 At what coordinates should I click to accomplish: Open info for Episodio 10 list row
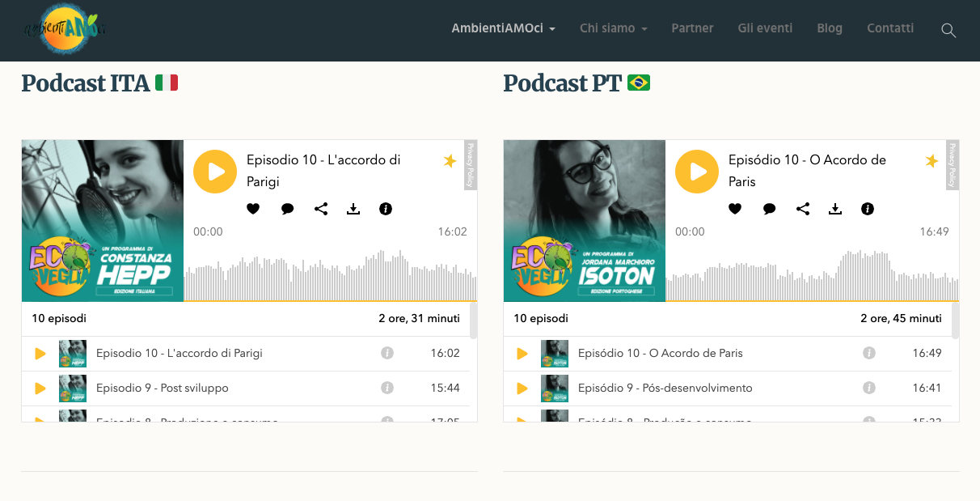tap(387, 353)
